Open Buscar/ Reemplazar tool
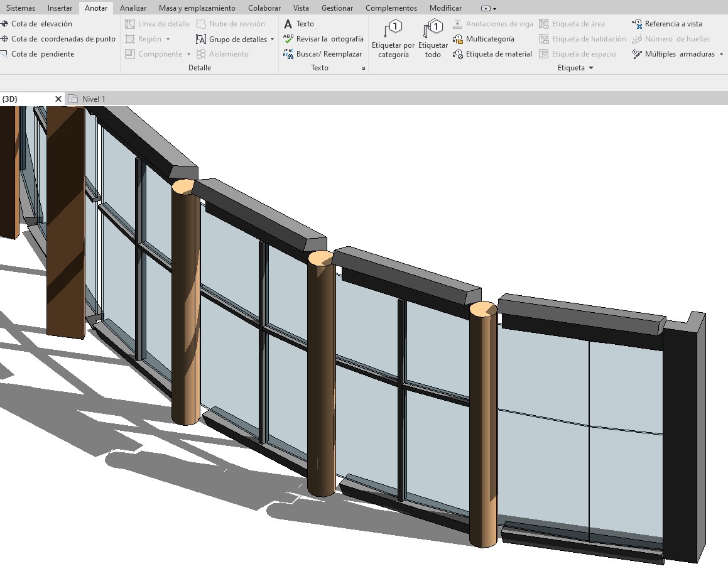Screen dimensions: 728x581 pos(323,54)
